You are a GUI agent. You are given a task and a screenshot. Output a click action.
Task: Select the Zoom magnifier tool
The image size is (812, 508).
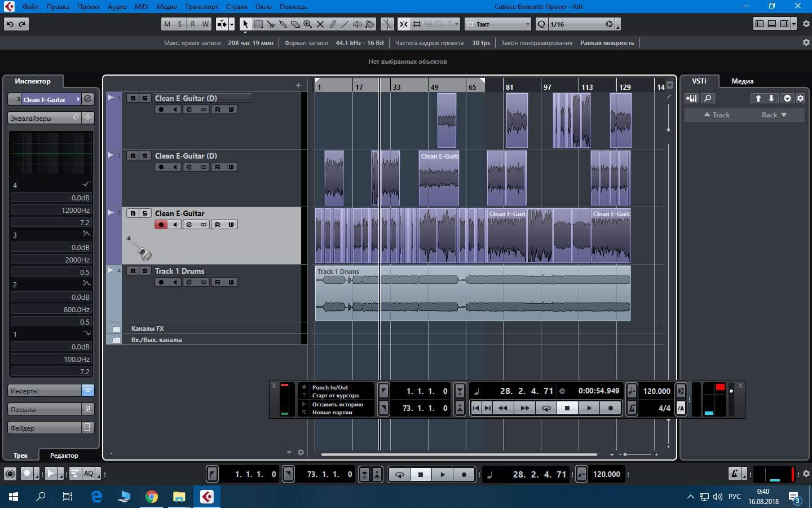308,24
